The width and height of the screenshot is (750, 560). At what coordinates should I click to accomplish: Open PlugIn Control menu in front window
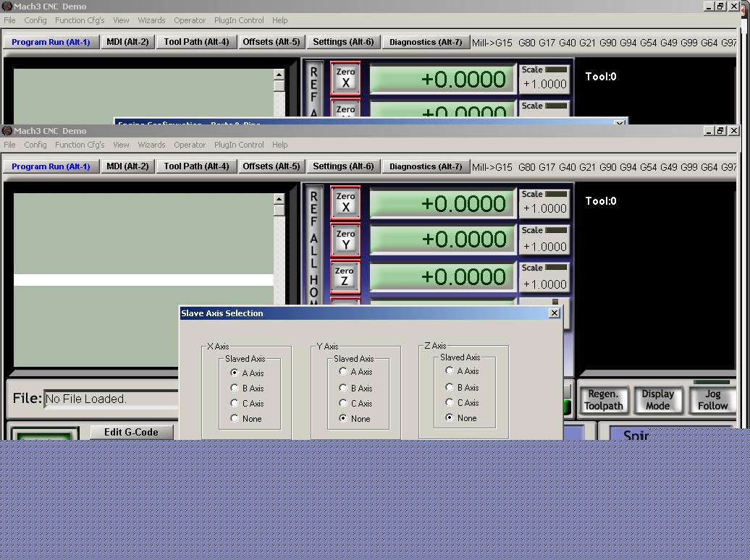(239, 145)
